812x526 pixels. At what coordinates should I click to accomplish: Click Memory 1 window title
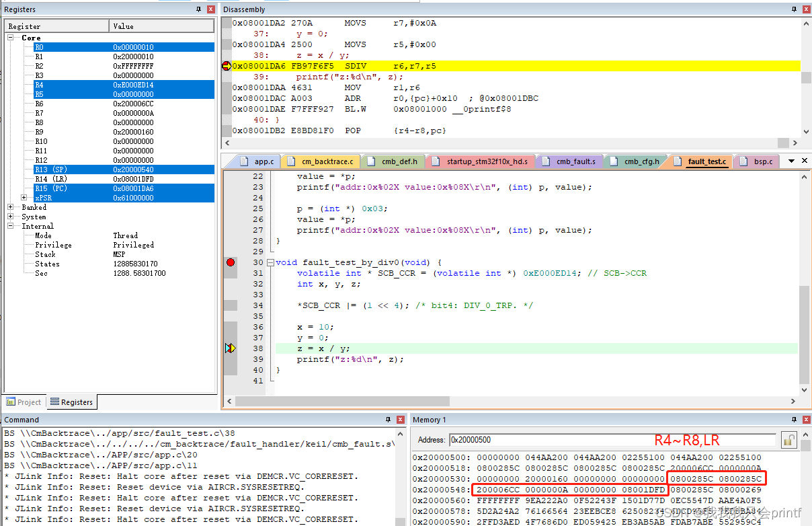[x=430, y=419]
